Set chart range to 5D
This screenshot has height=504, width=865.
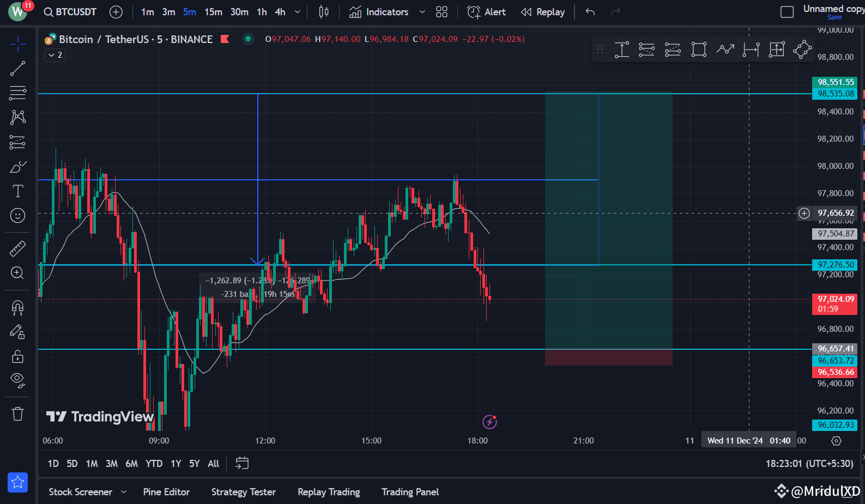72,464
